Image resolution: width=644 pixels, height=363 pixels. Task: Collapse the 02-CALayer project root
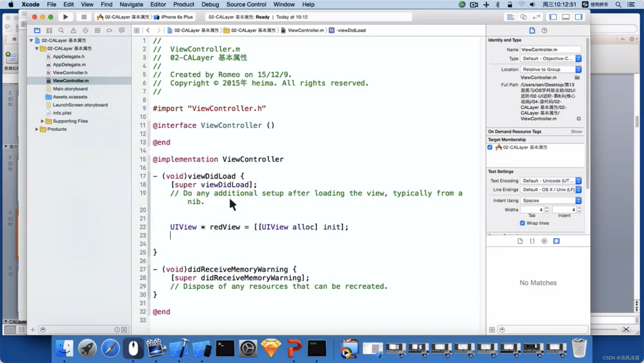coord(31,40)
